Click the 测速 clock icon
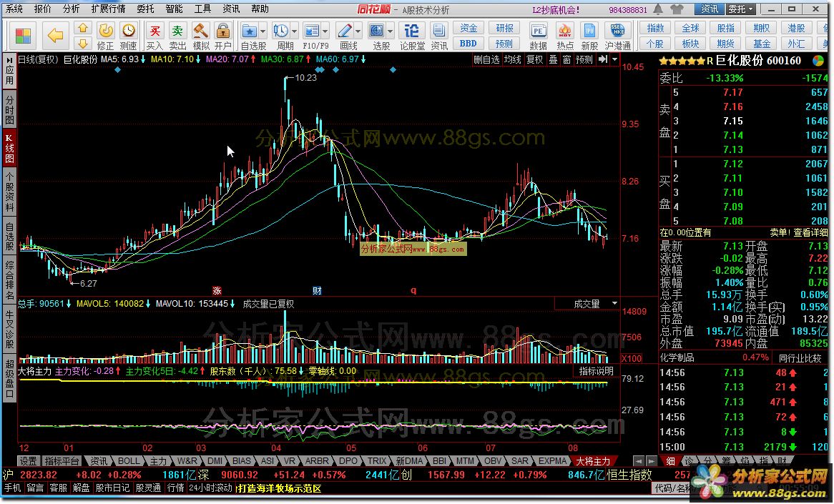 [127, 31]
